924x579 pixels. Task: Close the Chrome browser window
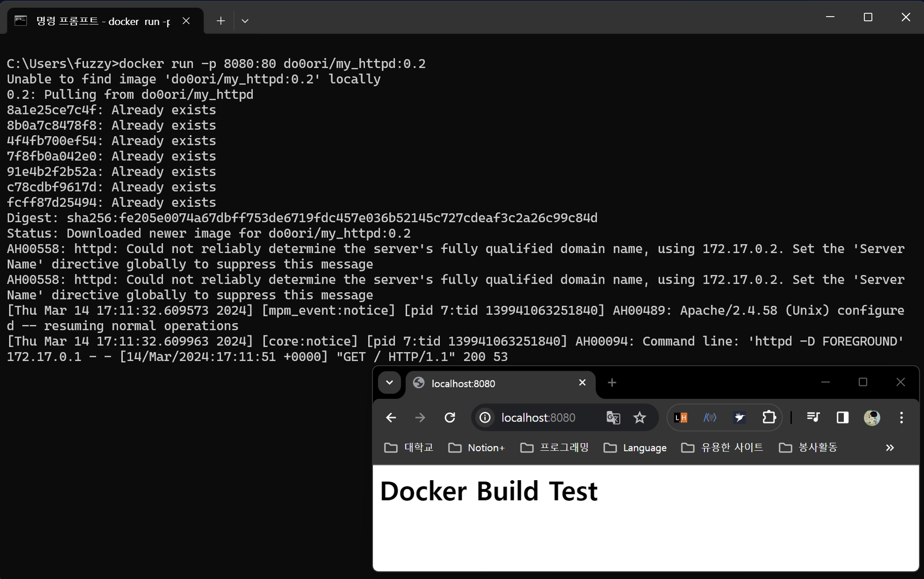[x=900, y=382]
